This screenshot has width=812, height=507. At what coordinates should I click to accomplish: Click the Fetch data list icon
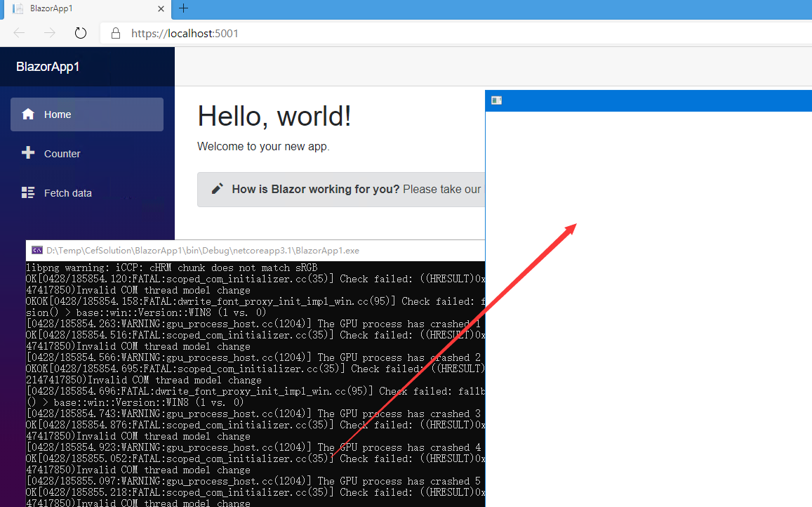coord(28,192)
